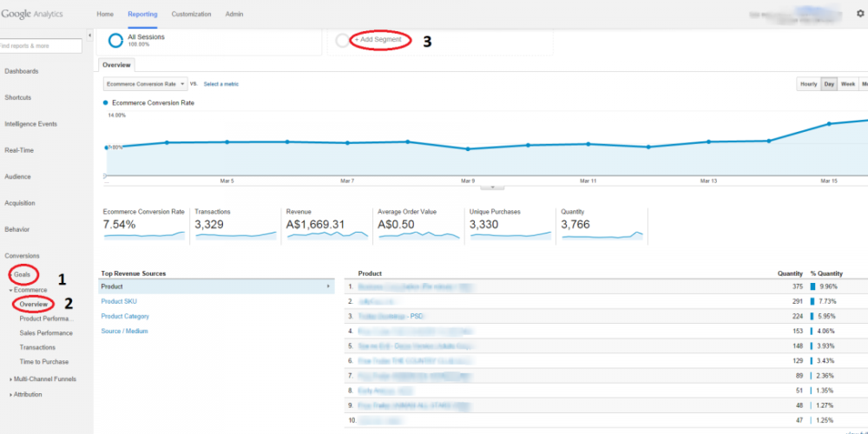Collapse the left sidebar with arrow icon
This screenshot has height=434, width=868.
[x=90, y=45]
